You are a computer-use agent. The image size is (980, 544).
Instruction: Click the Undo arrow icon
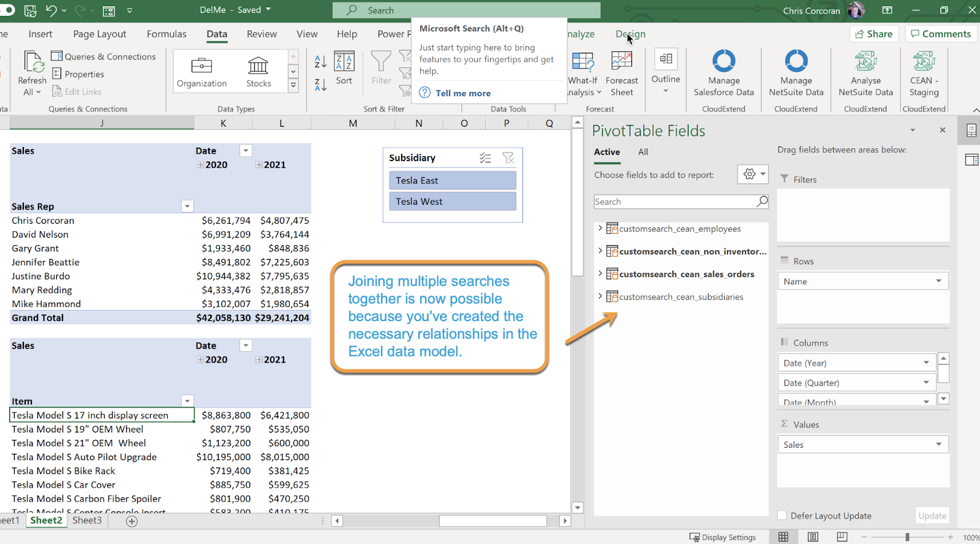(51, 10)
